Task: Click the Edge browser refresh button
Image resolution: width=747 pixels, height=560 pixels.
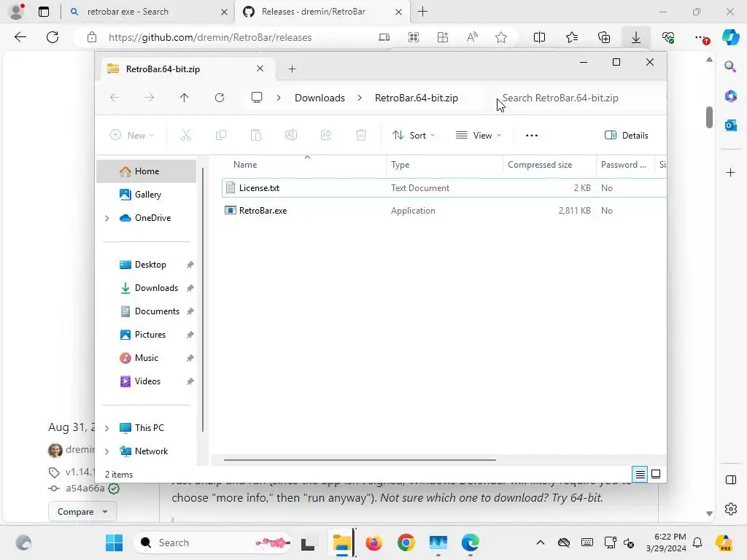Action: 53,37
